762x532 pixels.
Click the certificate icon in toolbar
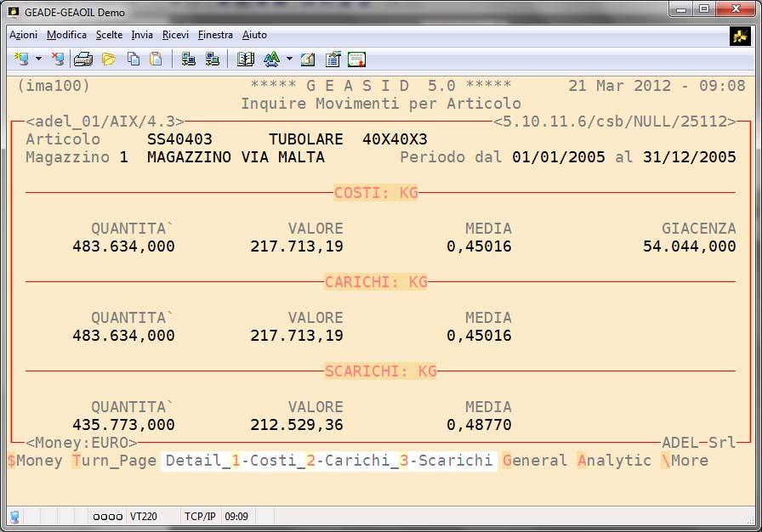357,59
